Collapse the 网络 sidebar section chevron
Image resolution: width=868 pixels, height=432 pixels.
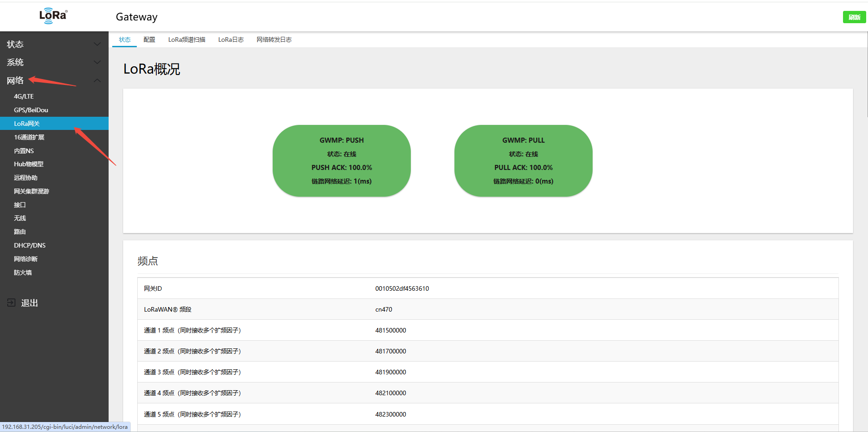coord(97,80)
